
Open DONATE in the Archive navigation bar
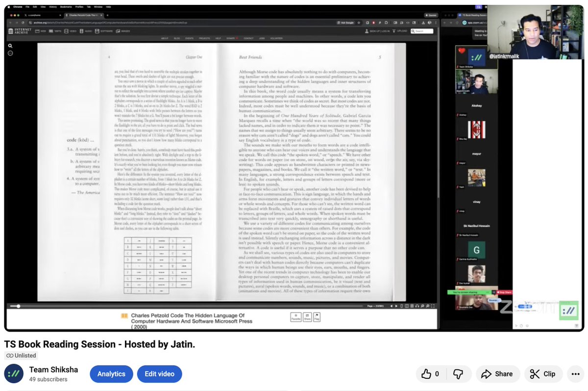(x=232, y=38)
